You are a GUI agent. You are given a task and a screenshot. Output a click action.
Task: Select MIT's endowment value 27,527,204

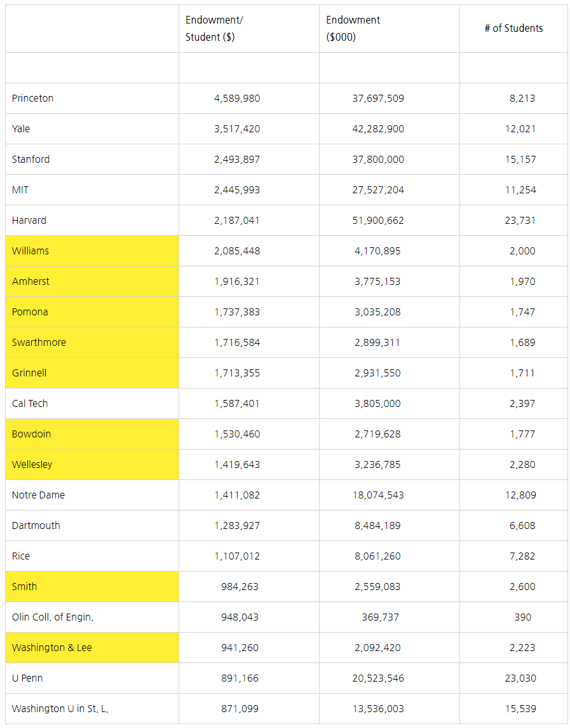pyautogui.click(x=378, y=190)
